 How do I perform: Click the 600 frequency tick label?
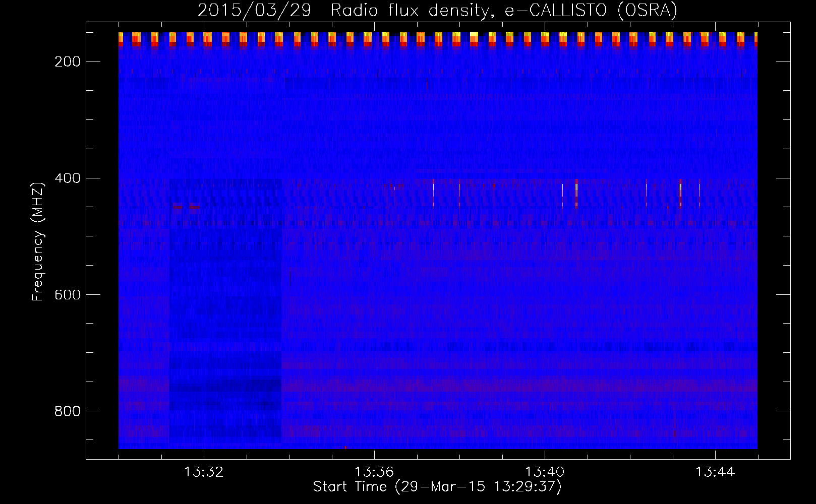(68, 295)
